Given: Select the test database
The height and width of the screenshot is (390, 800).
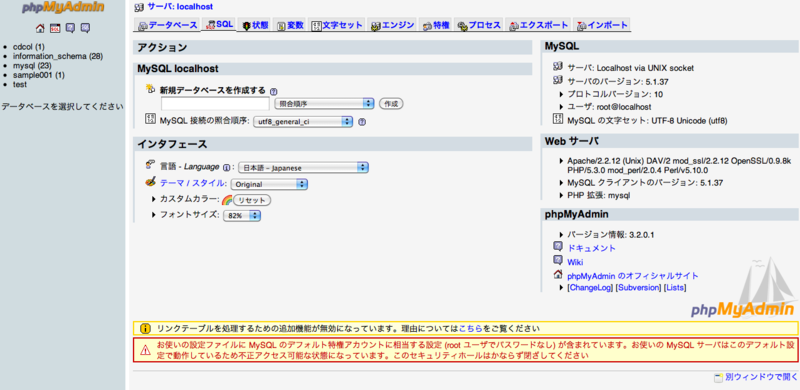Looking at the screenshot, I should point(20,84).
